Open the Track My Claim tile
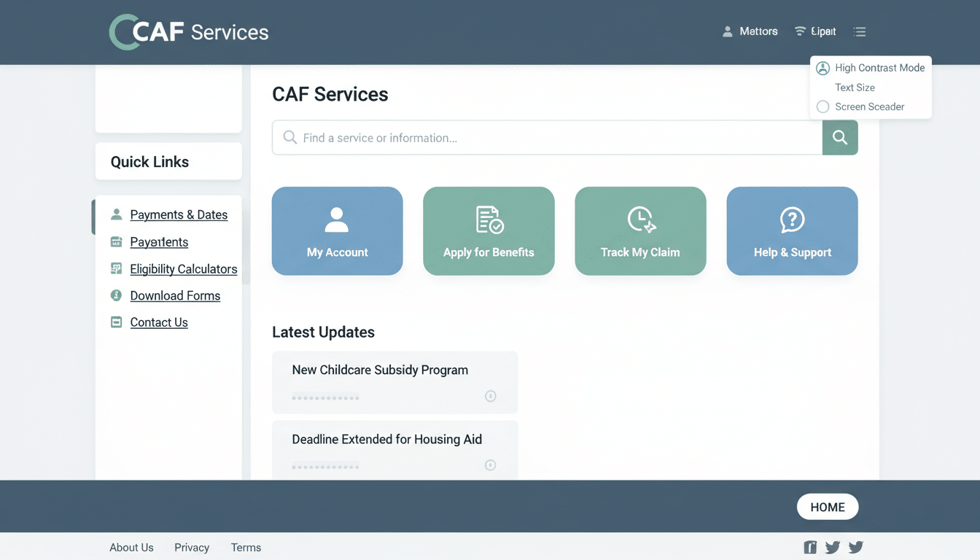Screen dimensions: 980x560 (640, 231)
